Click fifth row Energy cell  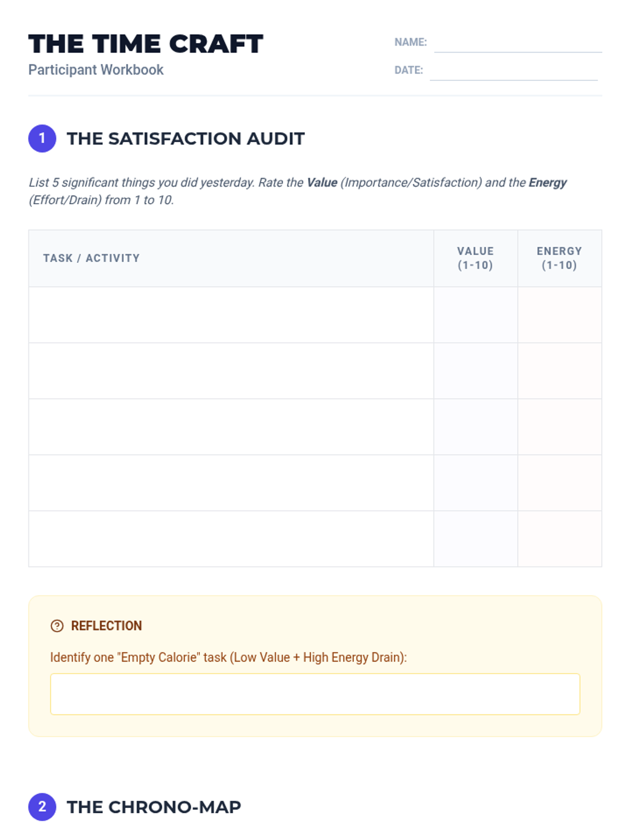[x=560, y=539]
